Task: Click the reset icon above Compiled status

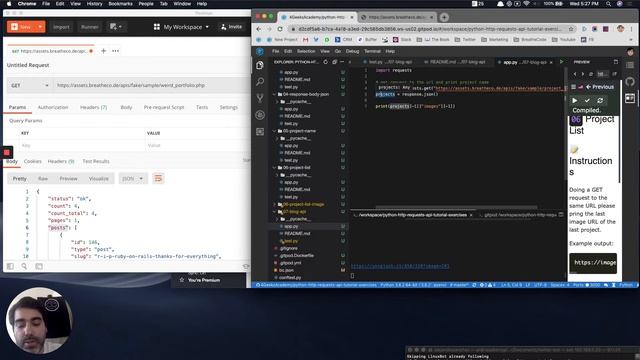Action: [x=600, y=100]
